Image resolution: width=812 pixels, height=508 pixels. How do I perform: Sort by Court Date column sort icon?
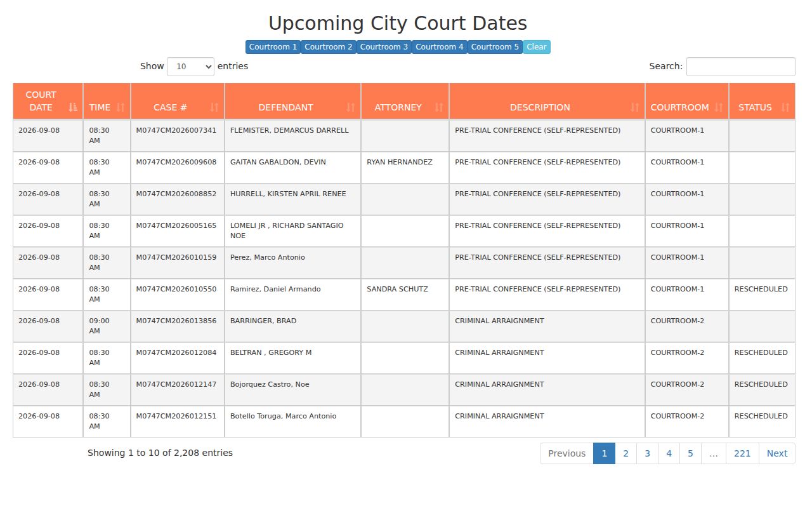pyautogui.click(x=73, y=107)
